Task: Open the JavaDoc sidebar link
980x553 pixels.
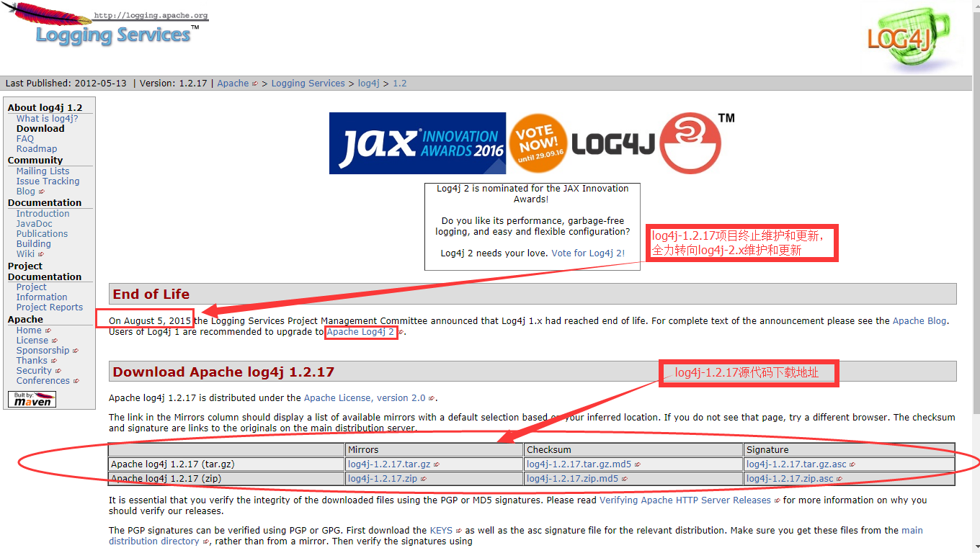Action: click(35, 224)
